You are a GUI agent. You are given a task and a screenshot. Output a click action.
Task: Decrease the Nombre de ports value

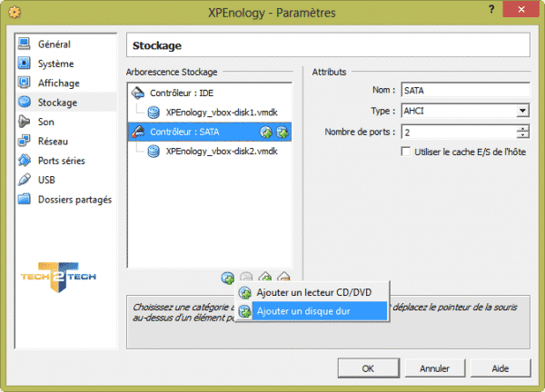[x=523, y=136]
